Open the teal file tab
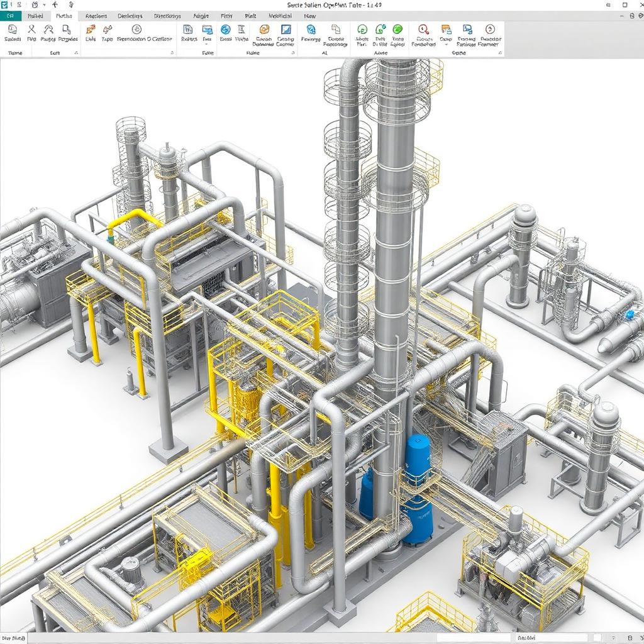This screenshot has height=644, width=644. click(10, 16)
